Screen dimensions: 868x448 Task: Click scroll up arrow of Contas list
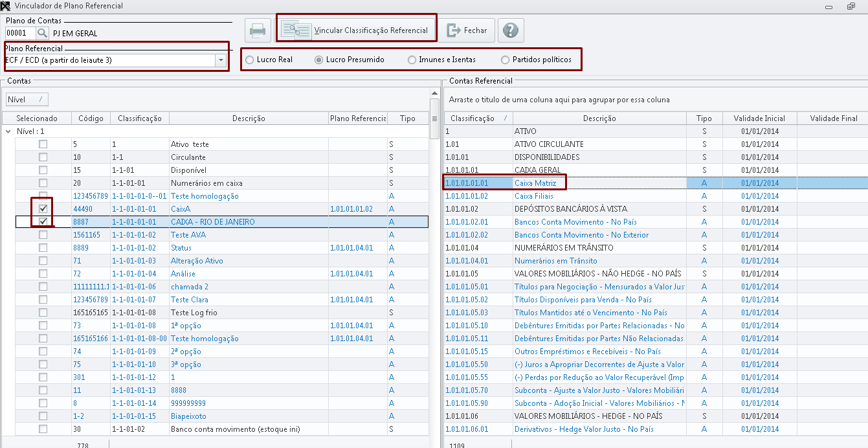point(434,93)
